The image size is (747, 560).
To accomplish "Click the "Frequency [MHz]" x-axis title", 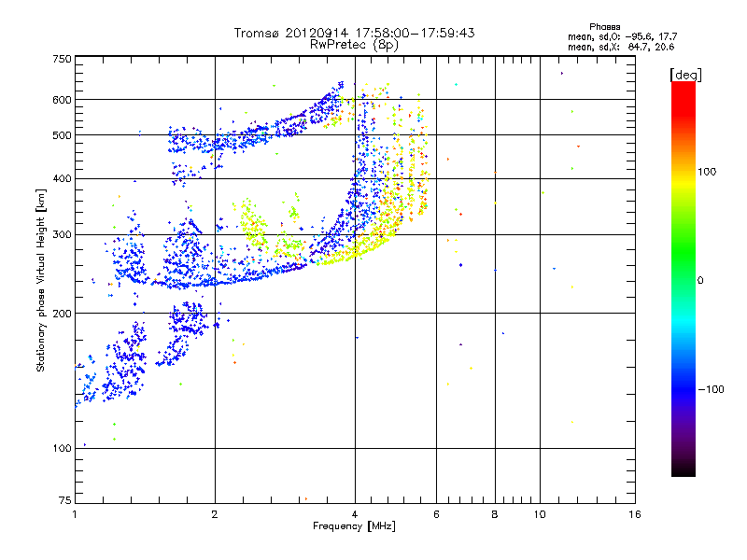I will point(354,526).
